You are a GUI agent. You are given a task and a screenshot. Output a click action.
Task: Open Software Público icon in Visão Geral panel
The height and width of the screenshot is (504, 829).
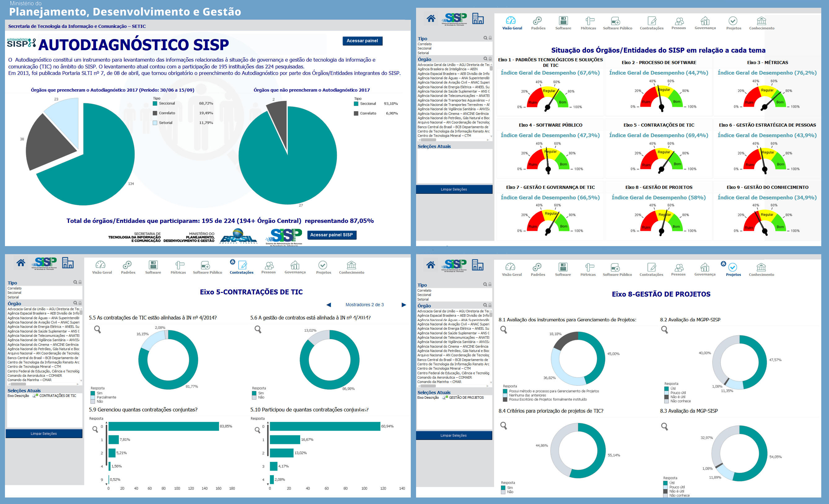tap(615, 20)
